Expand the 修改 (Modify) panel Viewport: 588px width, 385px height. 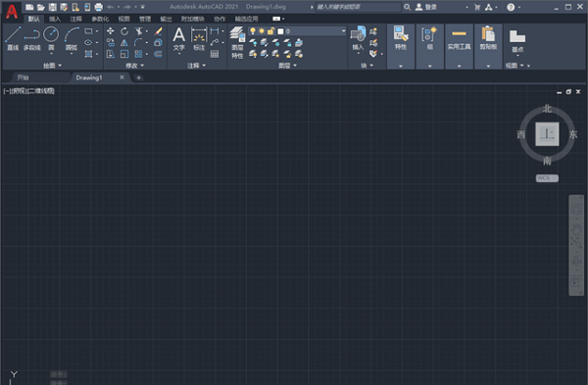pyautogui.click(x=134, y=66)
